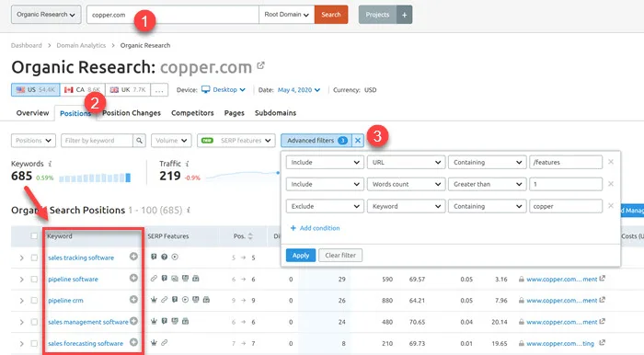Viewport: 644px width, 355px height.
Task: Sort by the Pos. column
Action: point(243,236)
